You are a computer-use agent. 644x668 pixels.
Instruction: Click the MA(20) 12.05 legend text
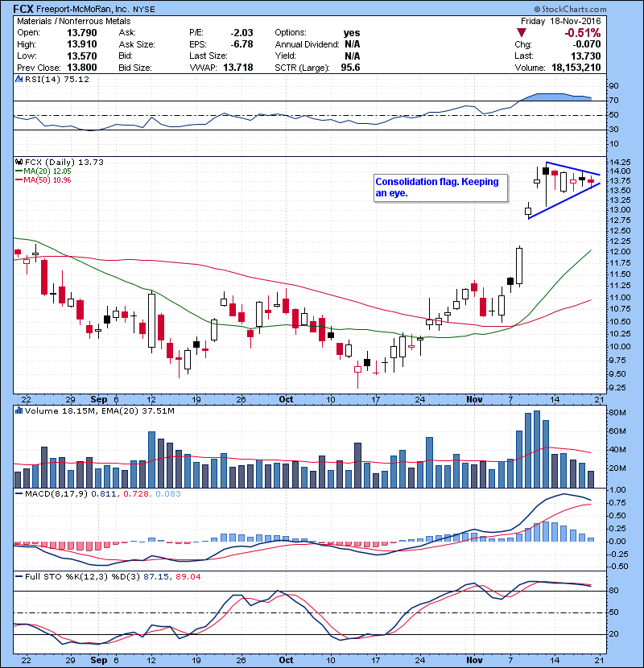click(x=47, y=171)
